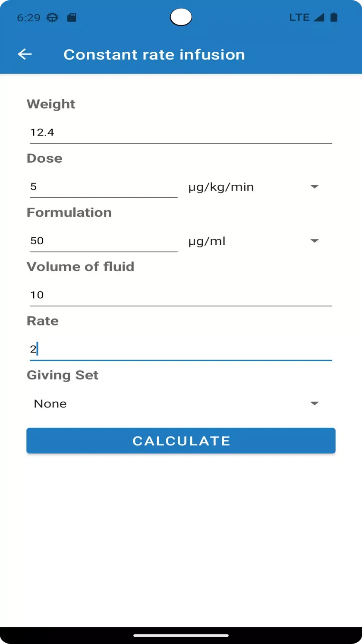Tap the LTE signal strength icon
The width and height of the screenshot is (362, 644).
tap(319, 17)
